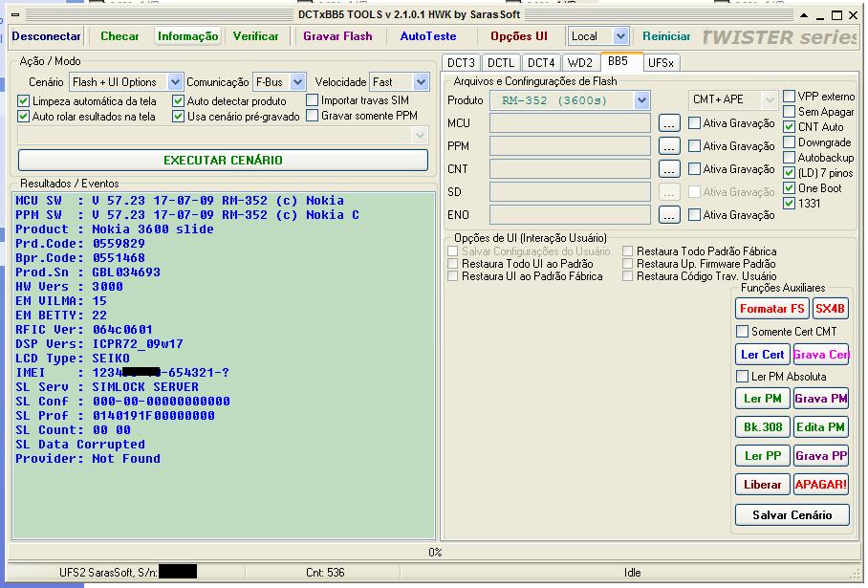Click the SX4B auxiliary function button
Screen dimensions: 868x588
pos(830,309)
